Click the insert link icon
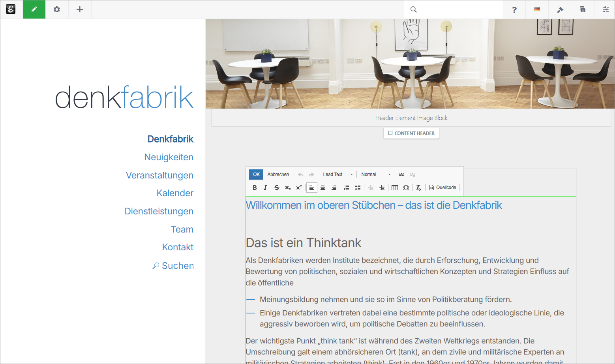This screenshot has height=364, width=615. pyautogui.click(x=401, y=174)
